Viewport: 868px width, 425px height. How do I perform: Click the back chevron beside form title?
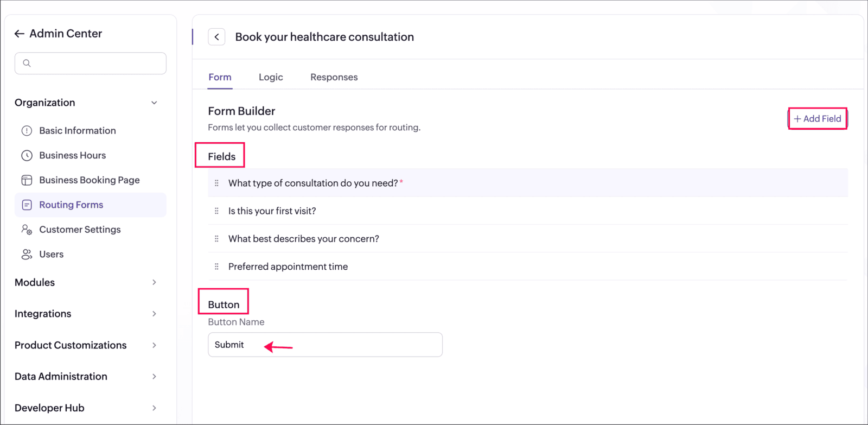pos(216,37)
